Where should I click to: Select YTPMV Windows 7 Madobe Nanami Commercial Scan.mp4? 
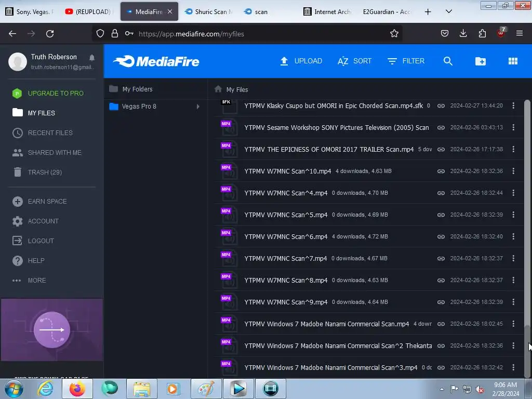pyautogui.click(x=327, y=324)
